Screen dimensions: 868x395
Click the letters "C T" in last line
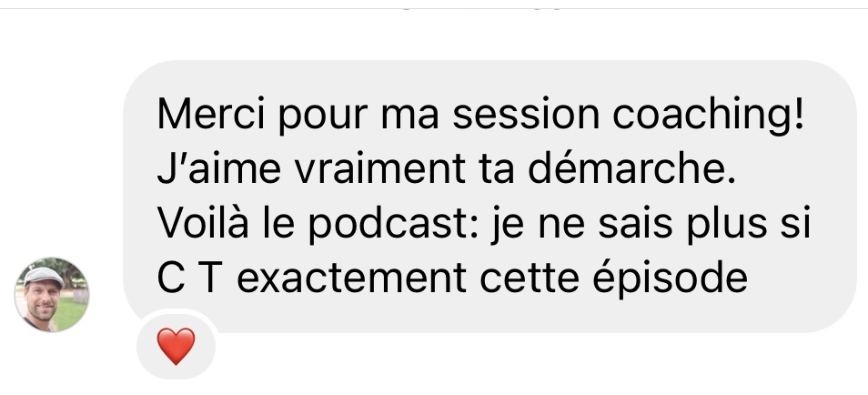tap(190, 279)
